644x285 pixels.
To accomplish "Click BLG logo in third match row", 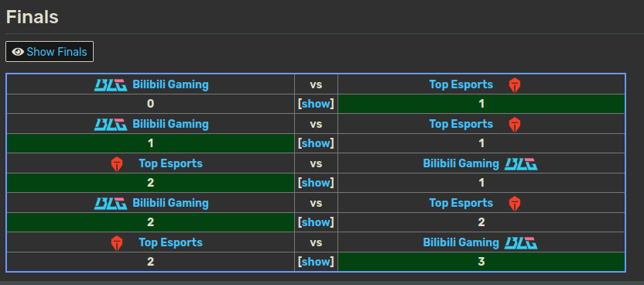I will point(521,164).
